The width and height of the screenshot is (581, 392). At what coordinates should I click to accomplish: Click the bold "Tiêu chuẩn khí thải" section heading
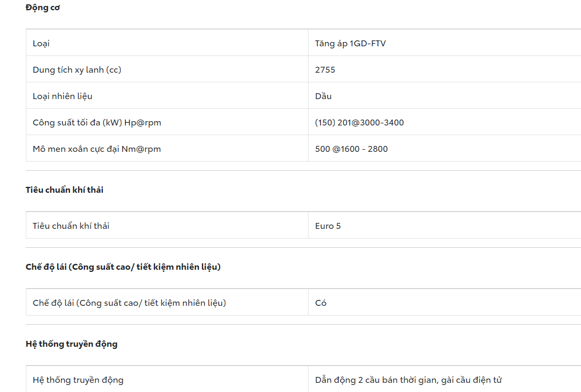[x=65, y=190]
